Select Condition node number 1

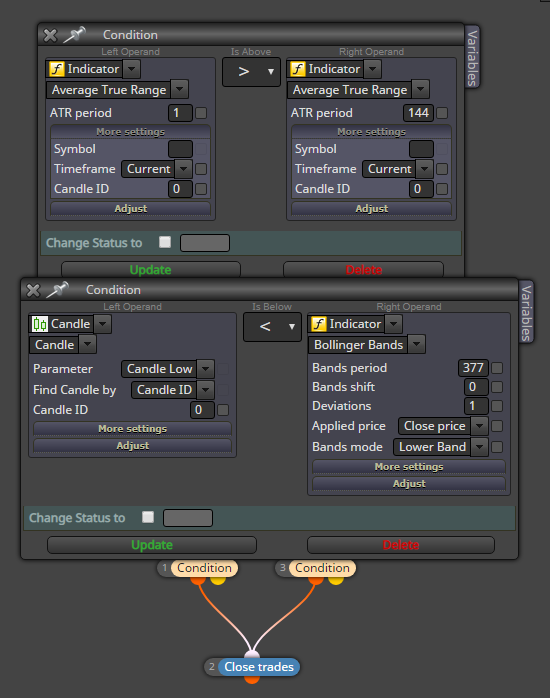(204, 568)
